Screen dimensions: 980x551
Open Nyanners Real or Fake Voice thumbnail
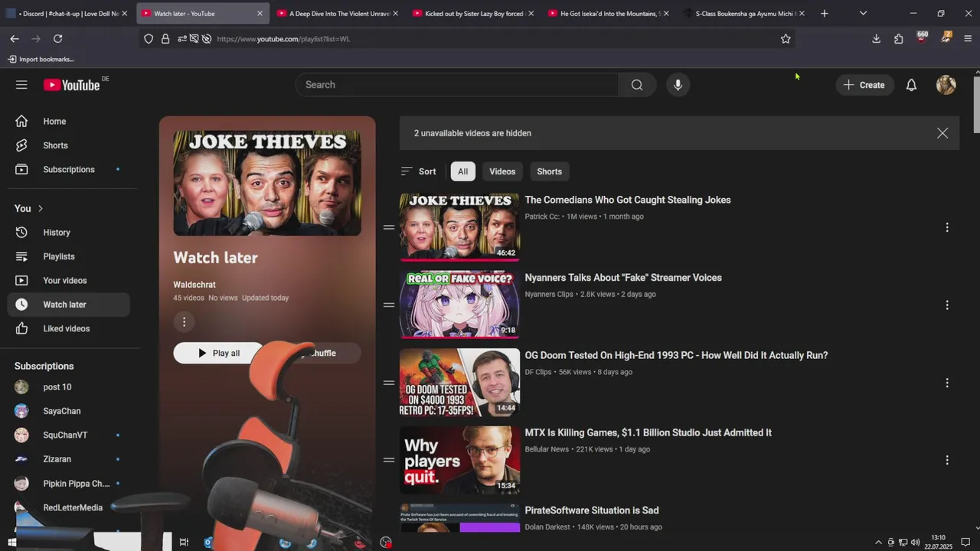[459, 305]
